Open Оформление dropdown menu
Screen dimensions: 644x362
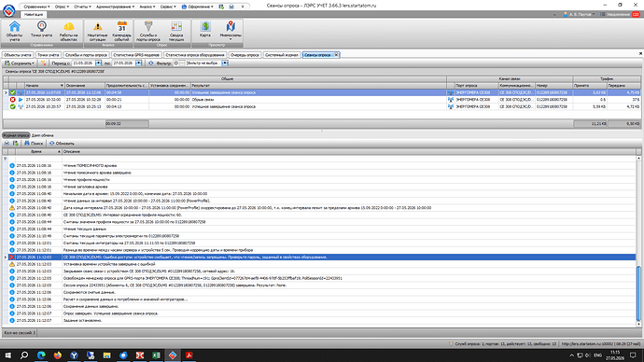tap(198, 7)
